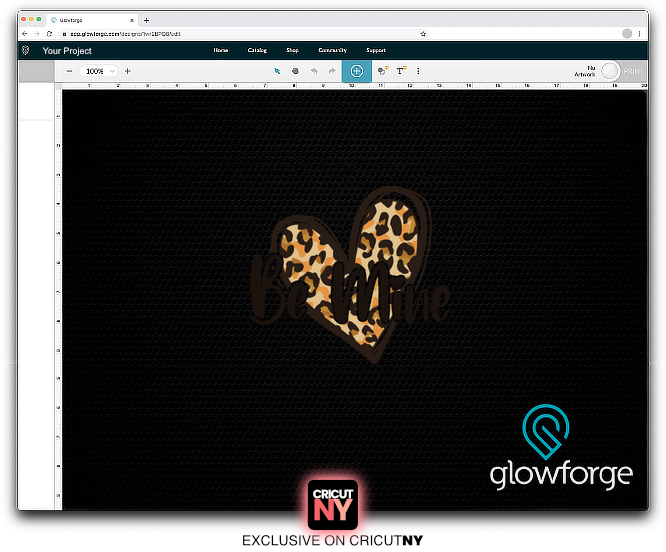Bookmark this page with the star icon
666x552 pixels.
click(423, 34)
